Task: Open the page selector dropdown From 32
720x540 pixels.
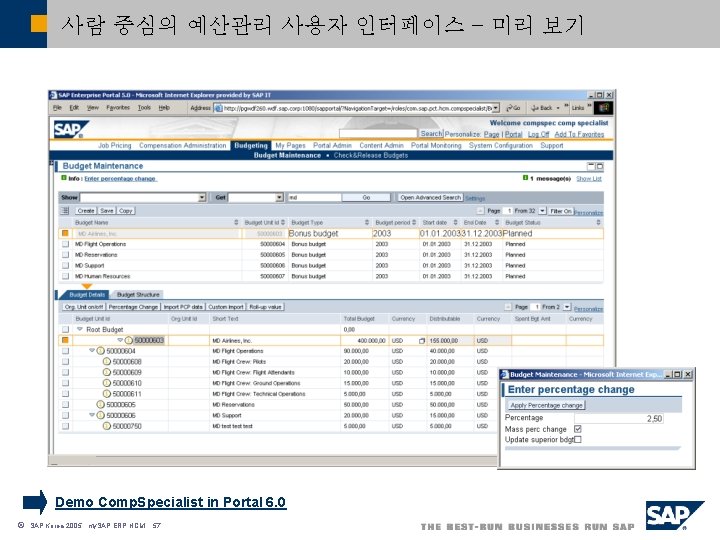Action: pyautogui.click(x=542, y=211)
